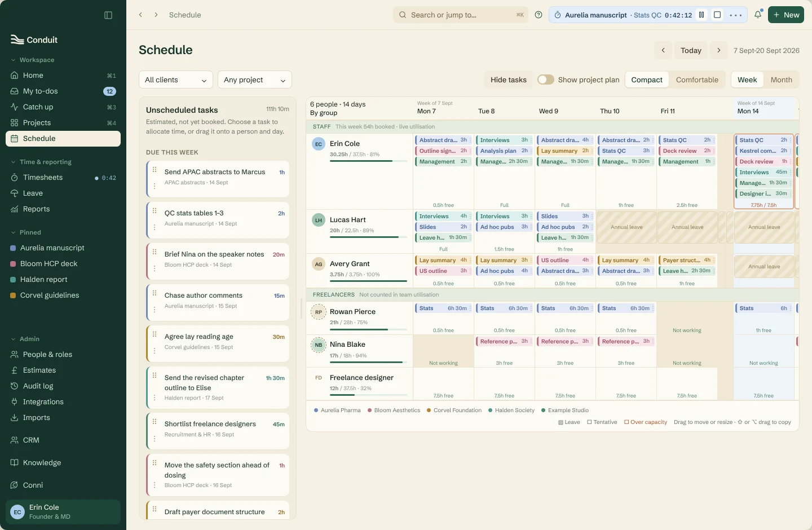Image resolution: width=812 pixels, height=530 pixels.
Task: Focus the Search or jump to field
Action: click(461, 15)
